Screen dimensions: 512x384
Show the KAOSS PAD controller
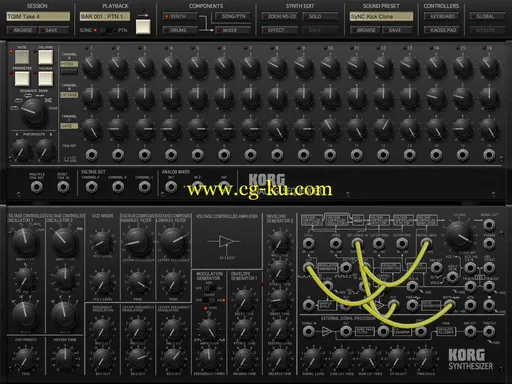[442, 30]
